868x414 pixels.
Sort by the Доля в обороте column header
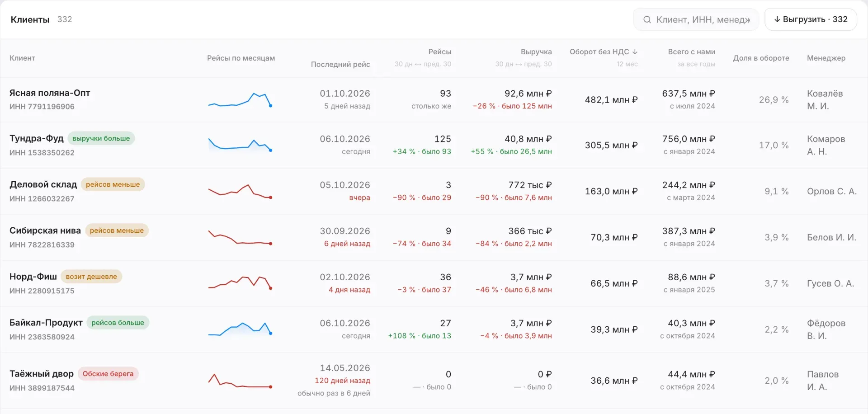[761, 58]
